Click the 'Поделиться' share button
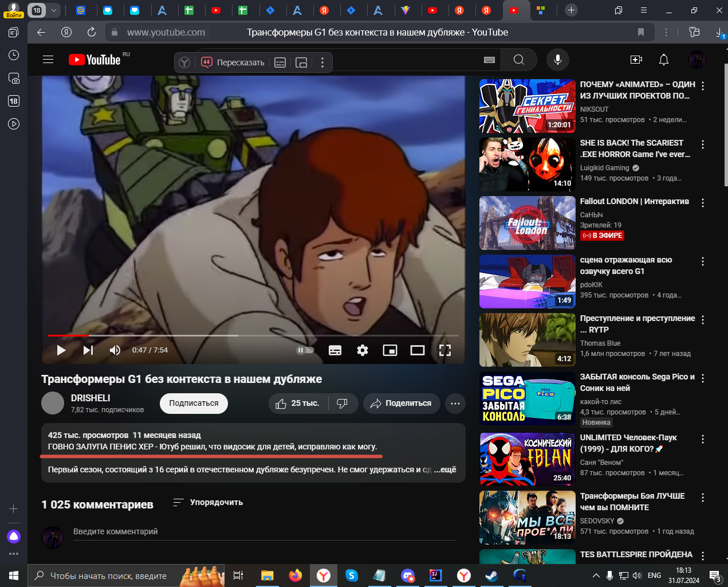Image resolution: width=728 pixels, height=587 pixels. [x=400, y=404]
